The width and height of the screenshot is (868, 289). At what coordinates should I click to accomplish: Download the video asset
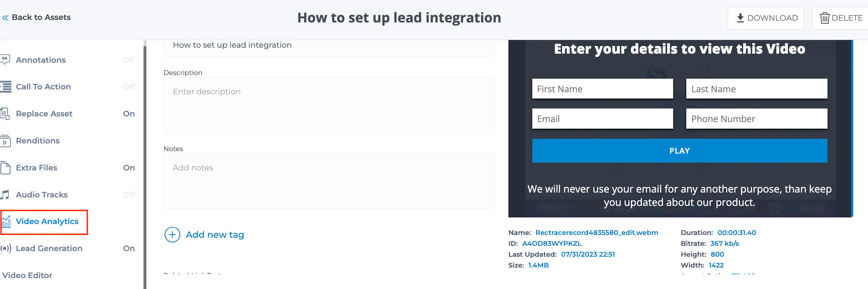(x=766, y=18)
